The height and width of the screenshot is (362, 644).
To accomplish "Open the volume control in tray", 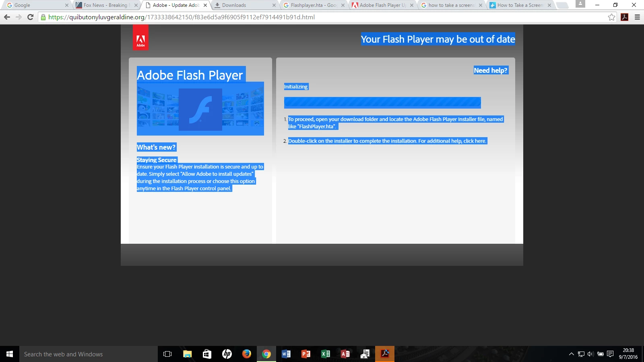I will click(590, 354).
